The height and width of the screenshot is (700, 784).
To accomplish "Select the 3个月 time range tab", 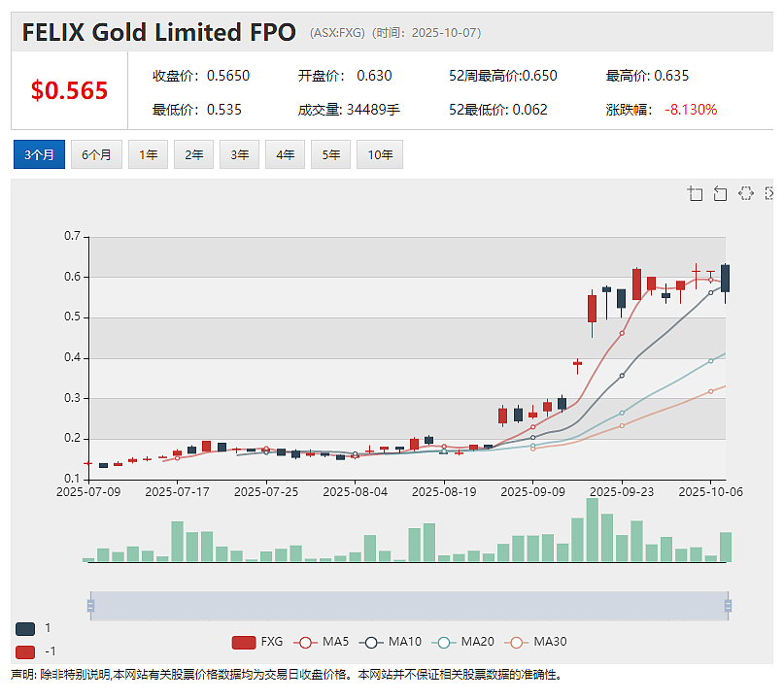I will click(39, 155).
